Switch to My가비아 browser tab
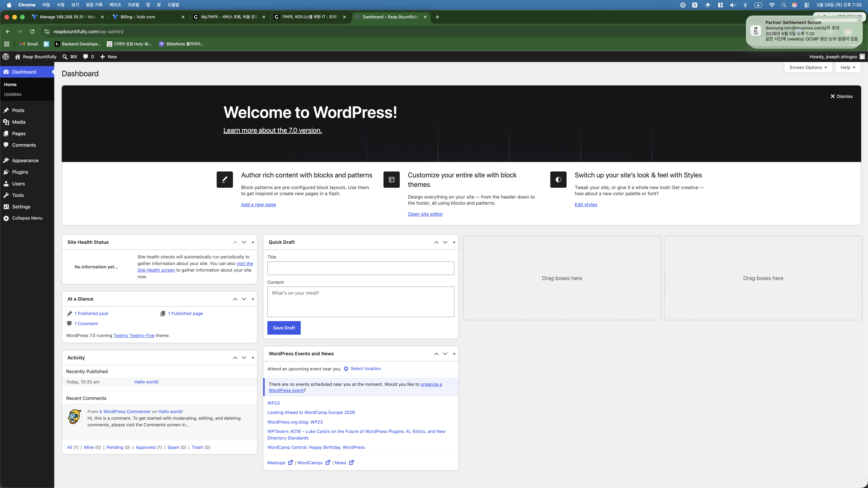The height and width of the screenshot is (488, 868). pos(229,17)
